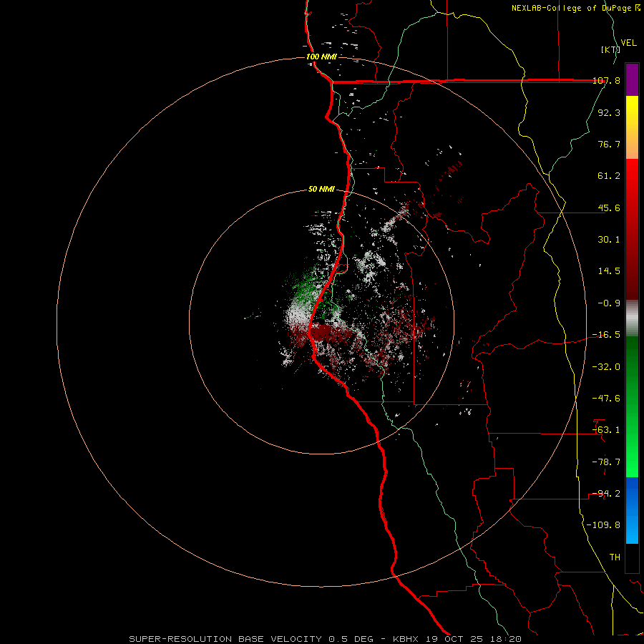The image size is (644, 644).
Task: Select the 107.8 velocity scale value
Action: [606, 80]
